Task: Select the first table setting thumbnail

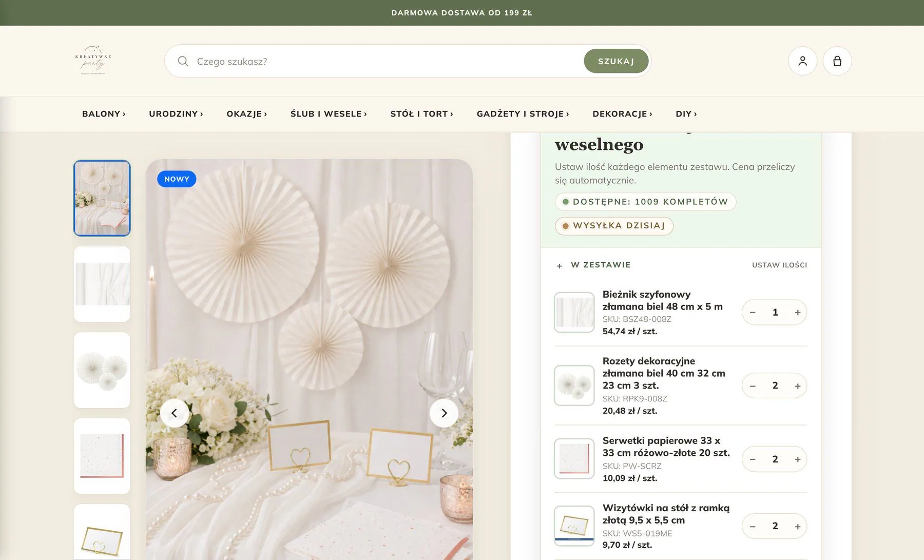Action: (102, 198)
